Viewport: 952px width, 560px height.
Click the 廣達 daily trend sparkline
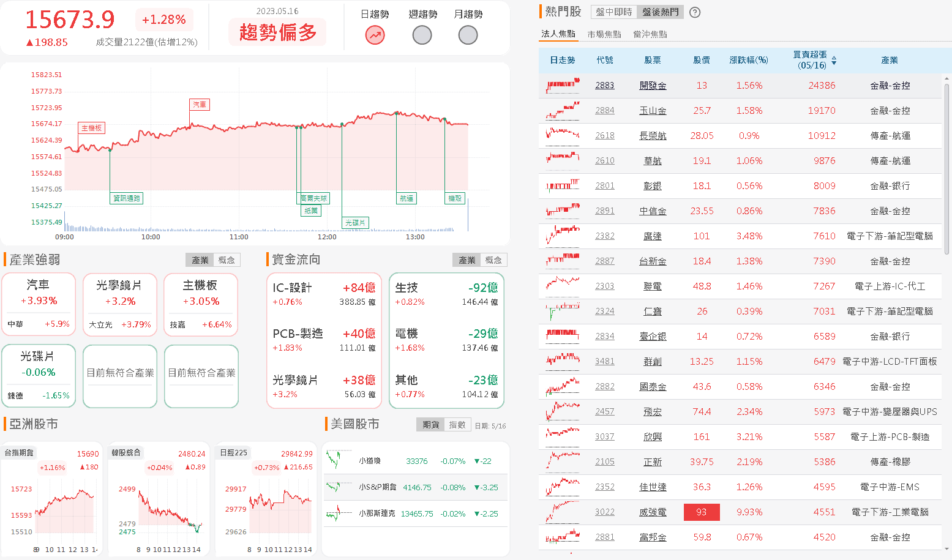[563, 236]
